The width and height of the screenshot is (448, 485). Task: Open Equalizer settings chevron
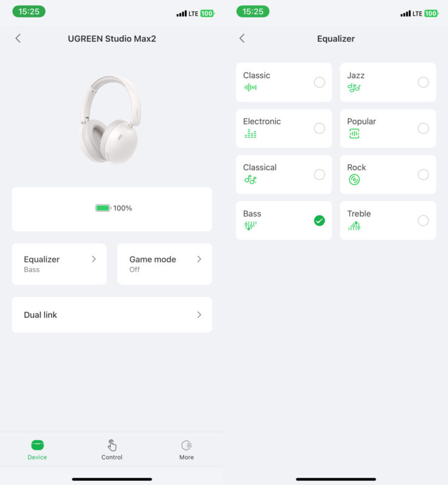(94, 259)
